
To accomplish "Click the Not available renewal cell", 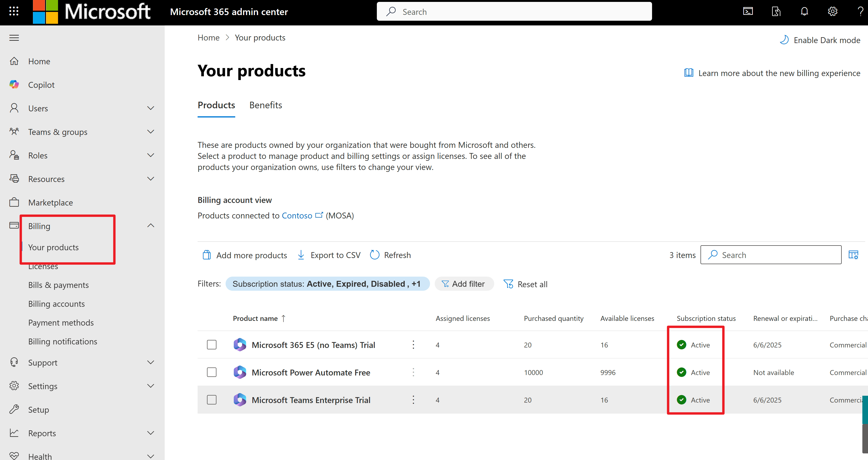I will coord(774,372).
